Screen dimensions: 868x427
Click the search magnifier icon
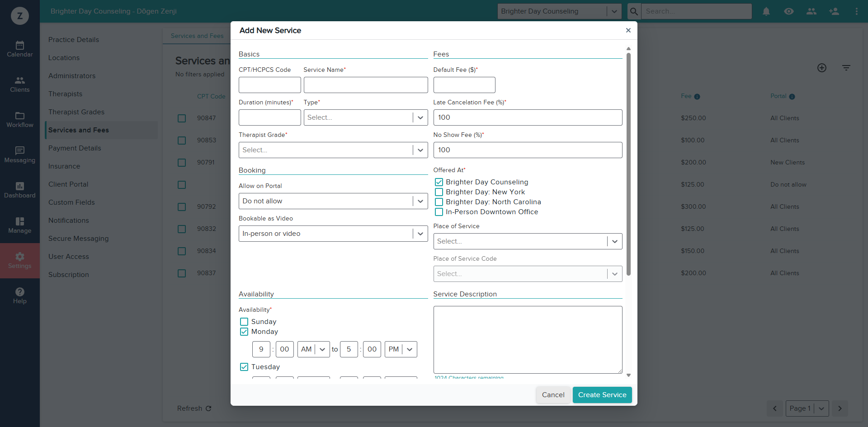coord(634,11)
